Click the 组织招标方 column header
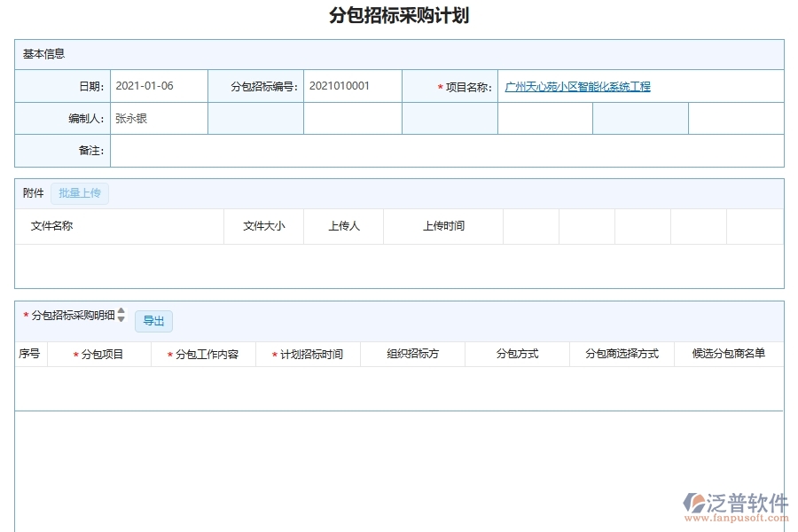This screenshot has height=532, width=798. tap(411, 353)
